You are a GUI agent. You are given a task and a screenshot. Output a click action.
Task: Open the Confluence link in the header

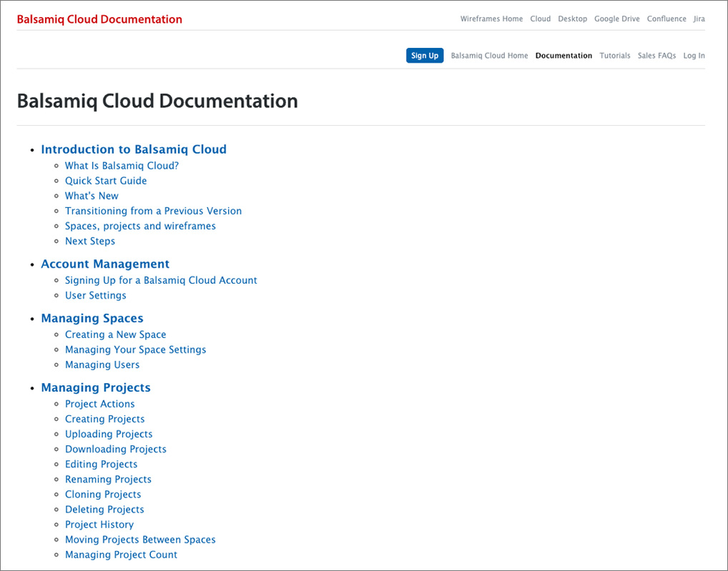tap(666, 19)
